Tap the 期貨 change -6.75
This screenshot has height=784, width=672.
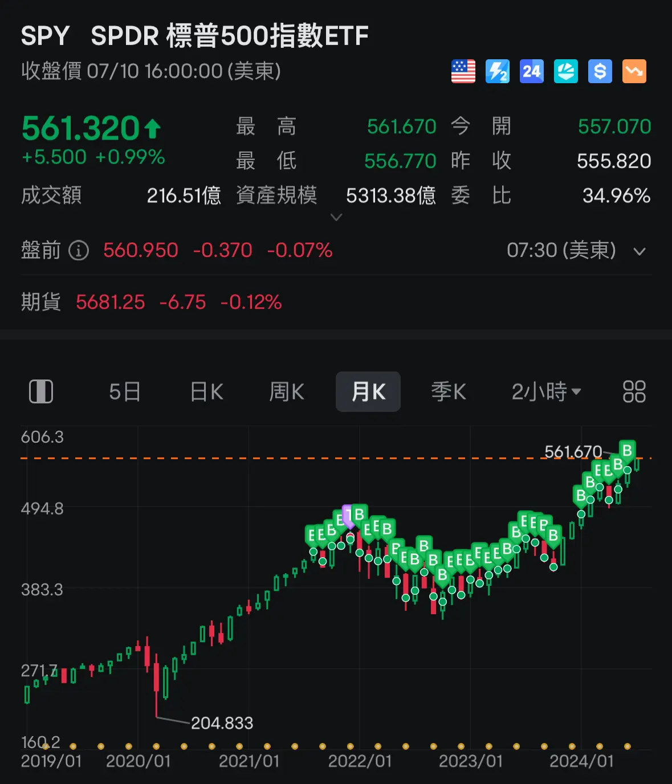coord(182,302)
